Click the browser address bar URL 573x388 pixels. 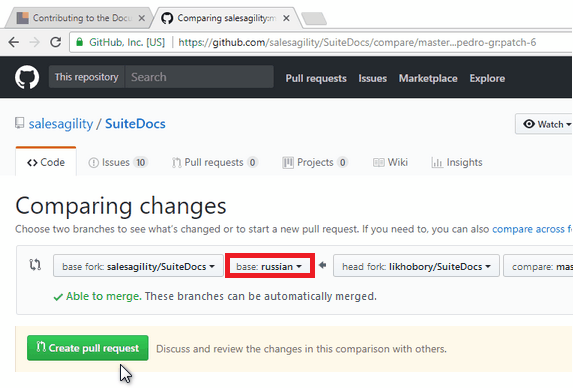(357, 42)
